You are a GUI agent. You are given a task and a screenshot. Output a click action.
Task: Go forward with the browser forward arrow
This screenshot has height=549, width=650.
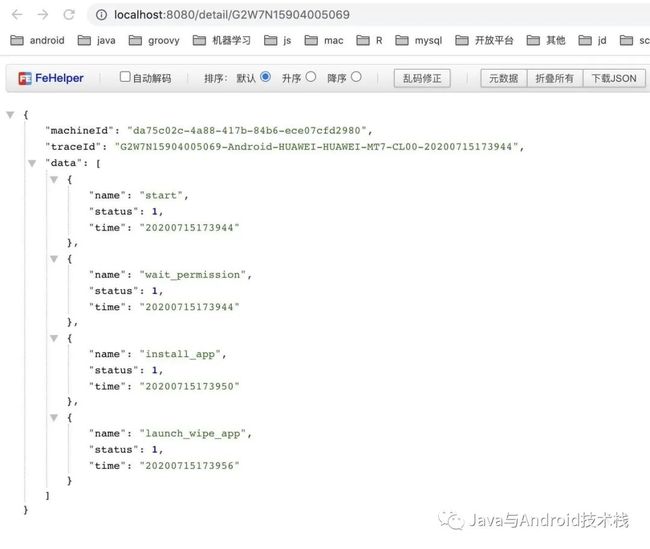coord(43,15)
